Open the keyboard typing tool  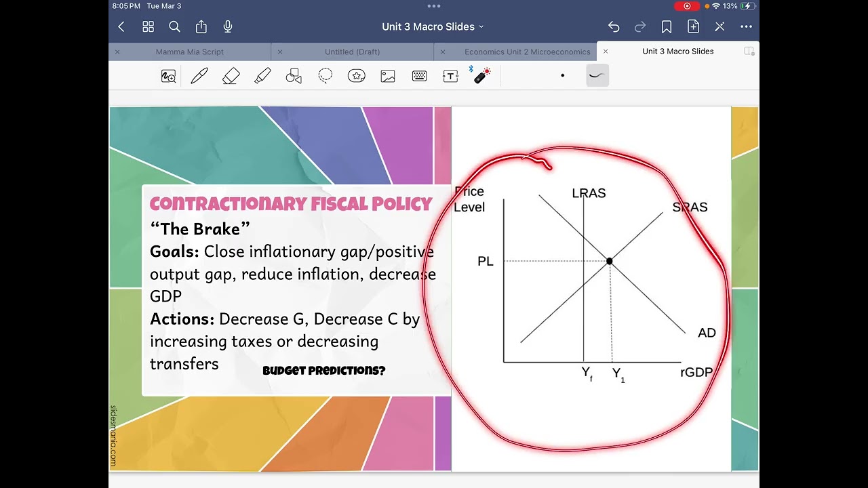(420, 76)
